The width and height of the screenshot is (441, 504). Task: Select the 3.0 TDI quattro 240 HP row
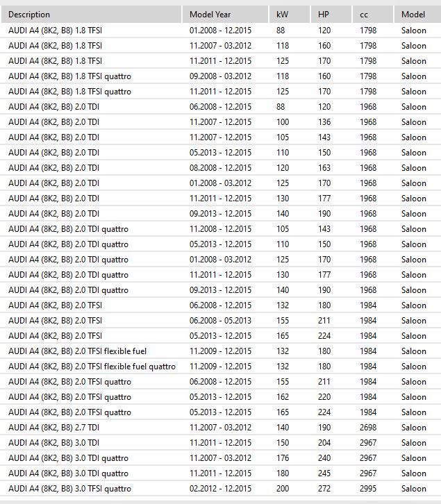pos(220,458)
